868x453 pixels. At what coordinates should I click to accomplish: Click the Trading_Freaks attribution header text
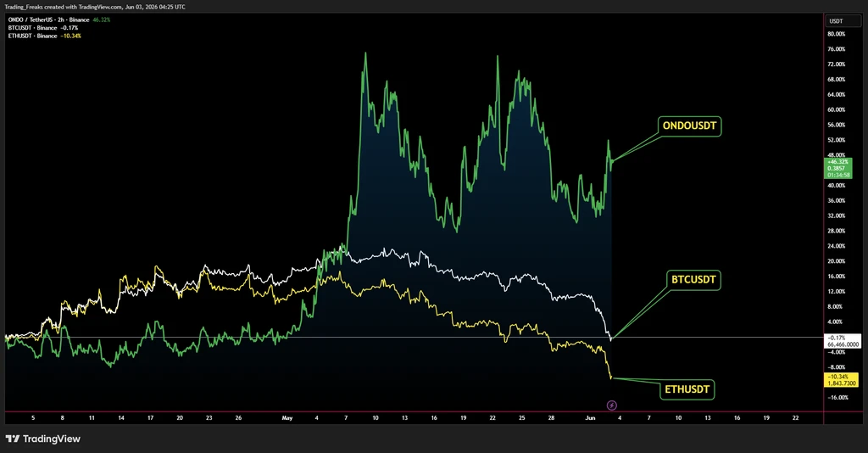[95, 7]
